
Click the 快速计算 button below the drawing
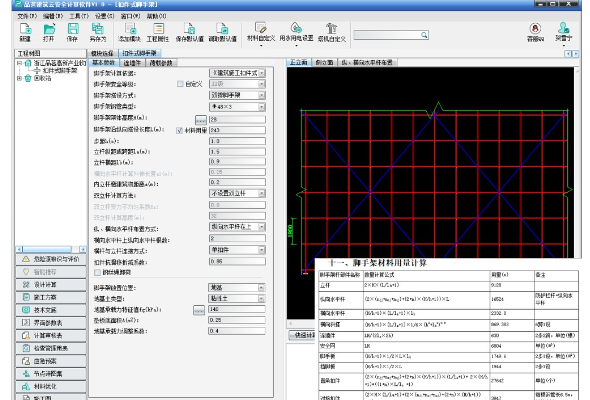302,335
